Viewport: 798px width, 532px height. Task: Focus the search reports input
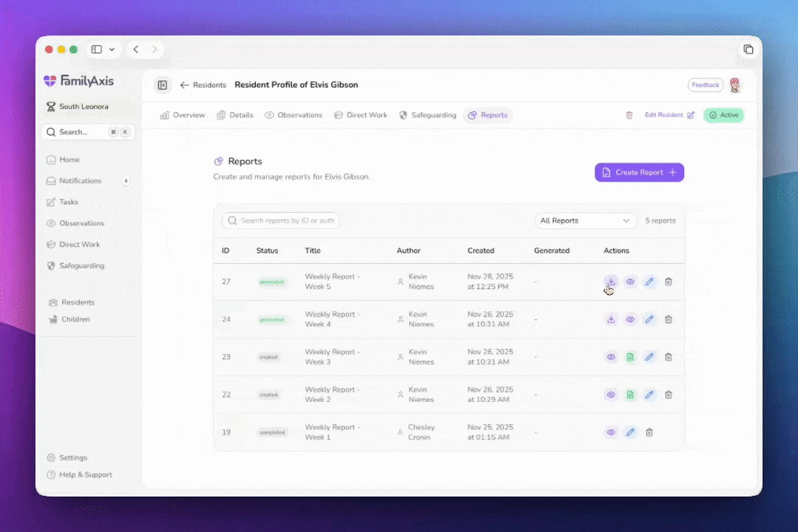tap(281, 220)
